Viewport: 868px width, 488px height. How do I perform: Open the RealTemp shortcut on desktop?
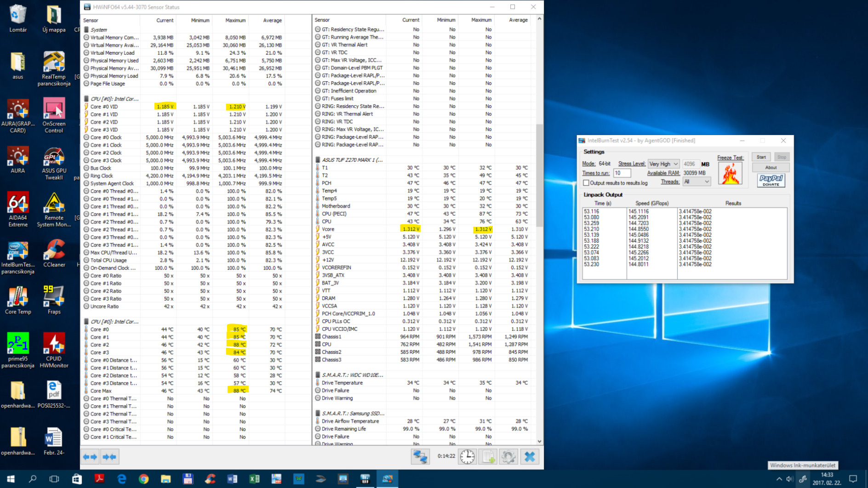tap(54, 68)
